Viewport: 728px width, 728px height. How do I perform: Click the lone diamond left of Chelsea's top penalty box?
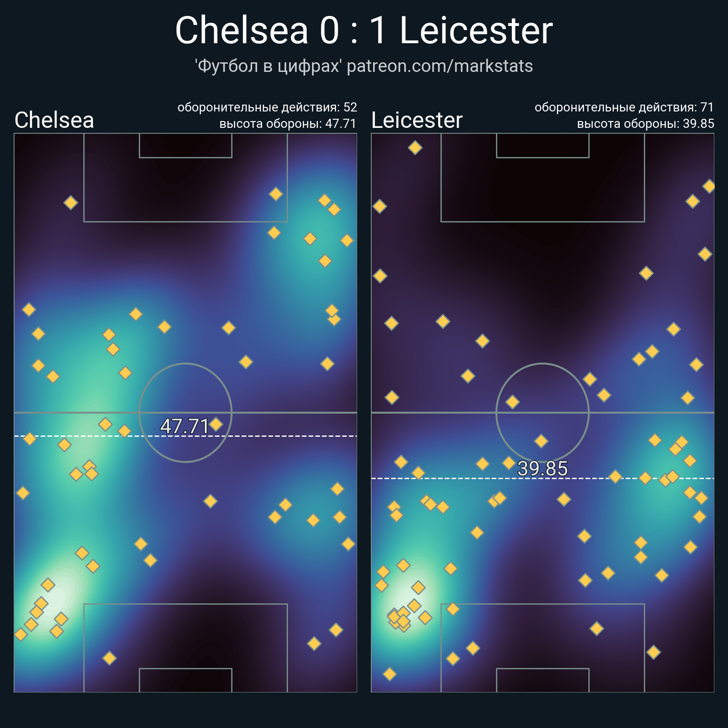pyautogui.click(x=71, y=202)
